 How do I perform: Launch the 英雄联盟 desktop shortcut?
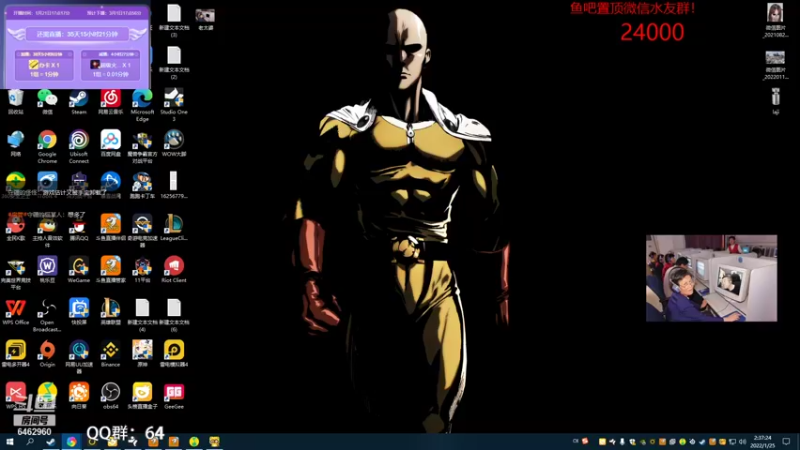(111, 312)
